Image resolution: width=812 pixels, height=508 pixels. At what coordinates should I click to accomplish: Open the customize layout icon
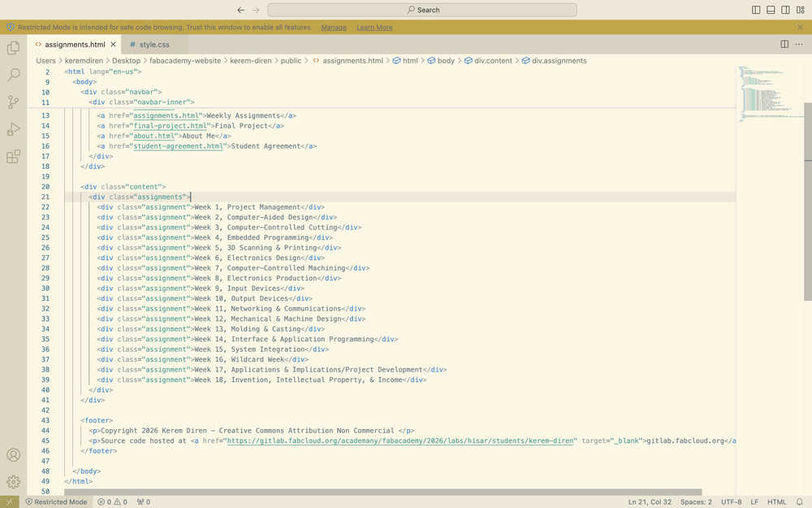tap(800, 10)
